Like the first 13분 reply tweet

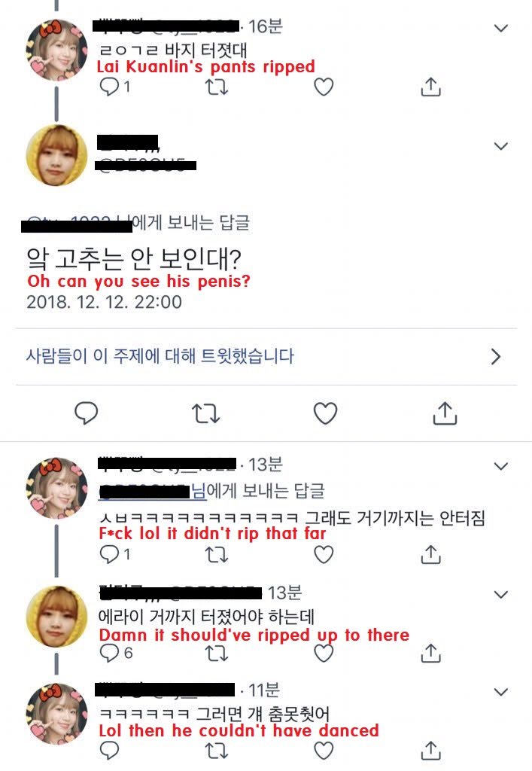pyautogui.click(x=324, y=555)
